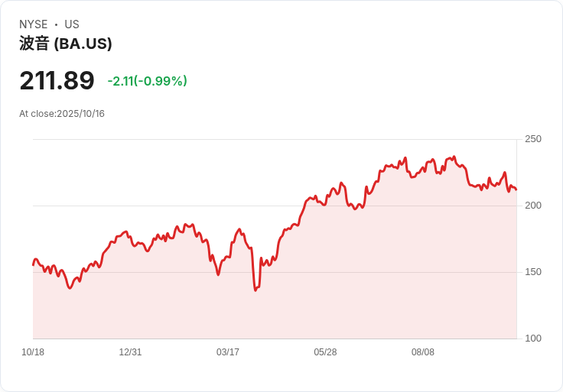
Task: Select the 200 y-axis label
Action: click(532, 206)
